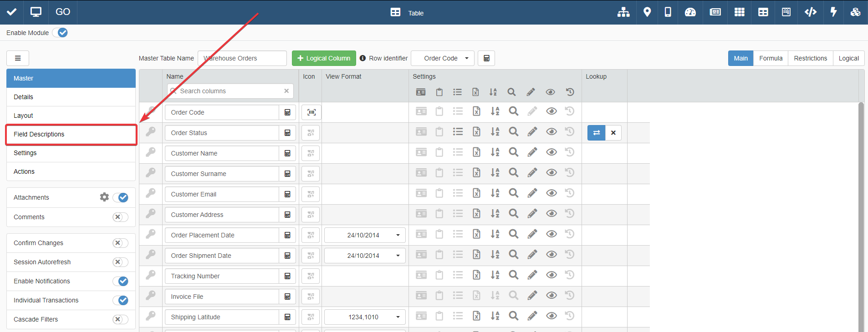868x332 pixels.
Task: Click the barcode icon for Order Code
Action: (311, 112)
